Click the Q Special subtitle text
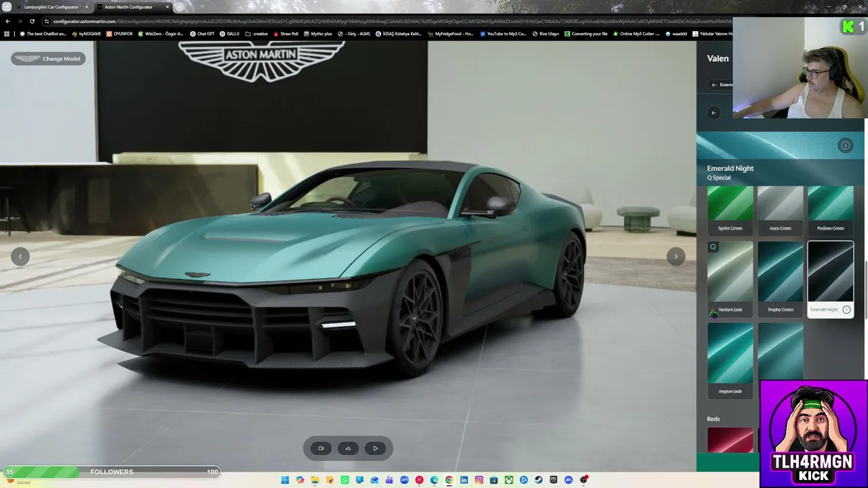The height and width of the screenshot is (488, 868). 719,178
